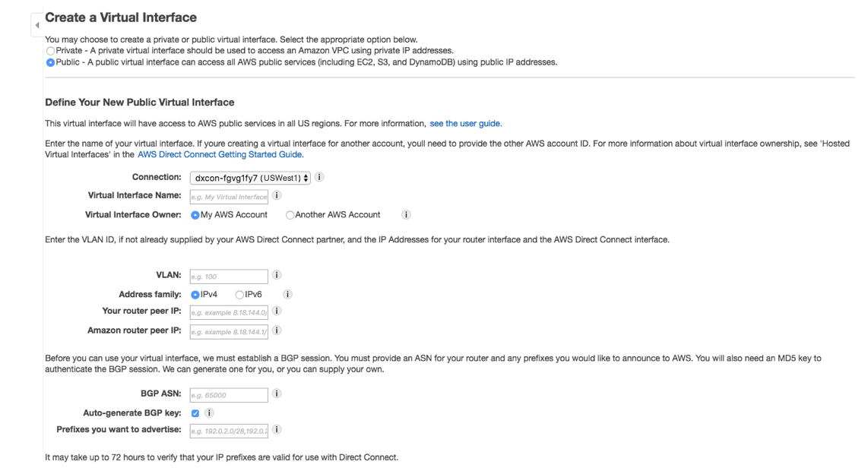
Task: Click info icon next to Address family
Action: click(x=288, y=295)
